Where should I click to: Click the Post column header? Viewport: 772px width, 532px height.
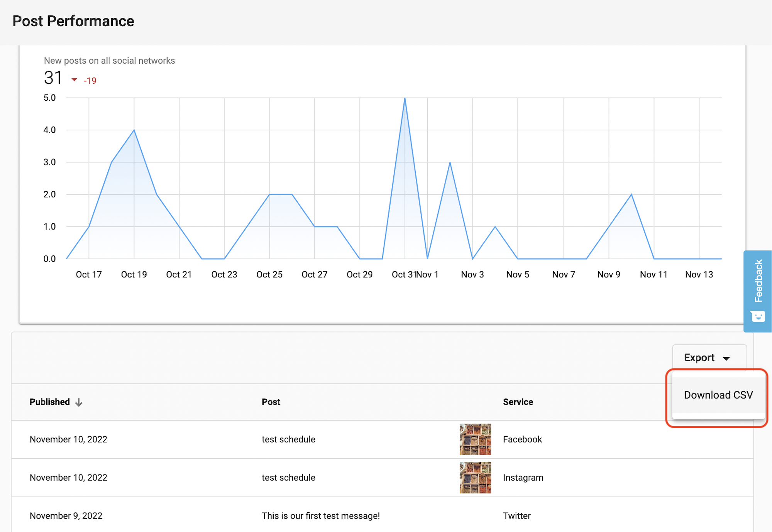pos(271,402)
